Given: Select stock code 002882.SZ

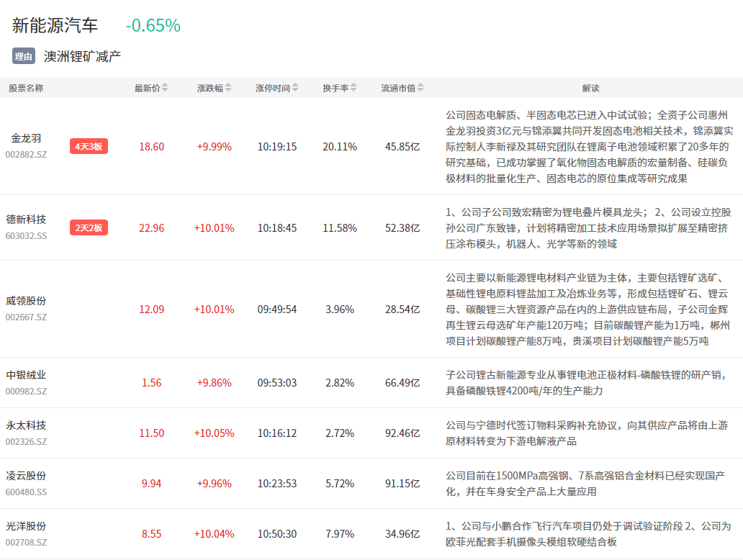Looking at the screenshot, I should tap(26, 155).
